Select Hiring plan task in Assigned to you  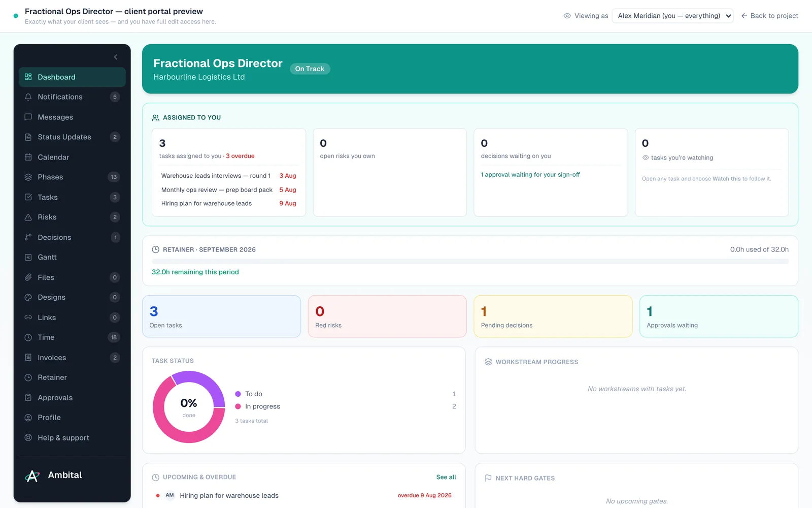229,203
